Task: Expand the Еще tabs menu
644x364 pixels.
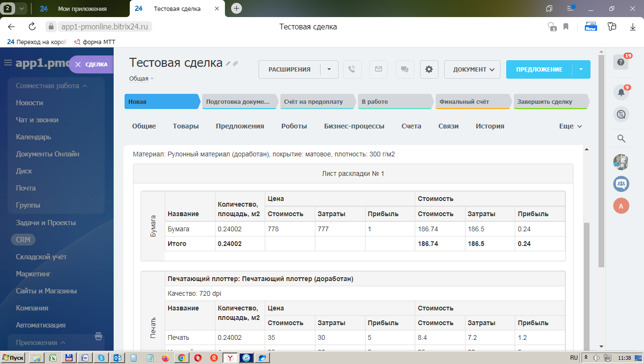Action: click(x=570, y=126)
